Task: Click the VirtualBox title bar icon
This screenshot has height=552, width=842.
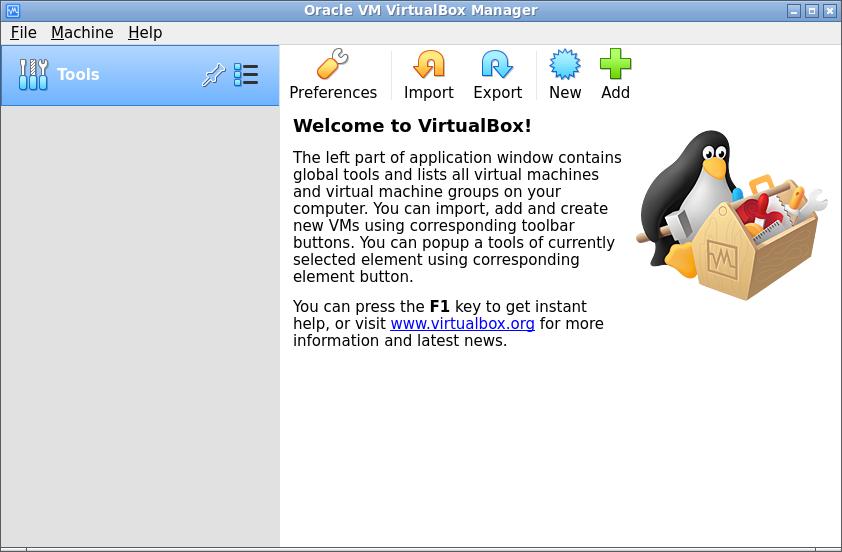Action: click(x=13, y=10)
